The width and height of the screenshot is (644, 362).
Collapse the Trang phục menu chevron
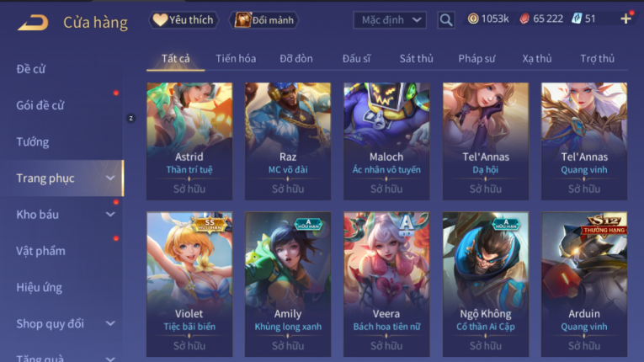(110, 178)
